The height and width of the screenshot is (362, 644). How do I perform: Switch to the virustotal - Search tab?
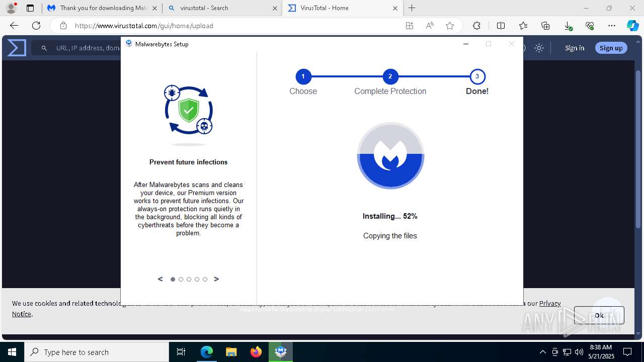[222, 8]
